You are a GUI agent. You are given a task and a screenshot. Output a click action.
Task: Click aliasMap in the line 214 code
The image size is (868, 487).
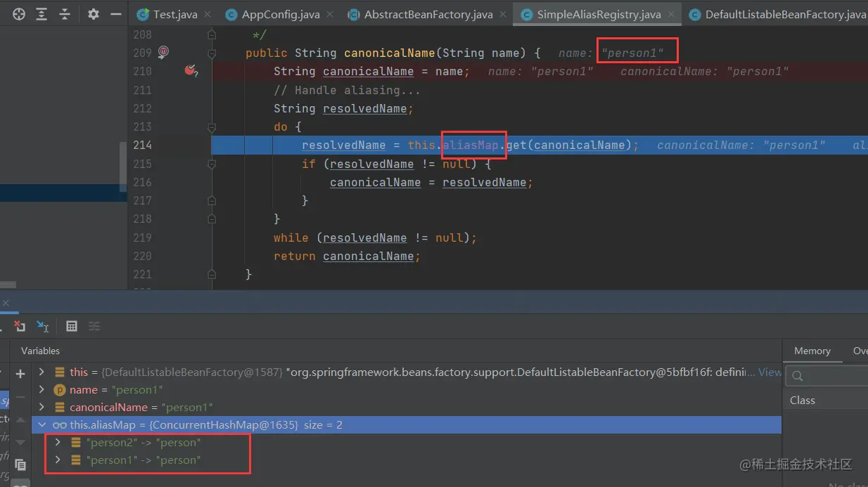pyautogui.click(x=471, y=145)
